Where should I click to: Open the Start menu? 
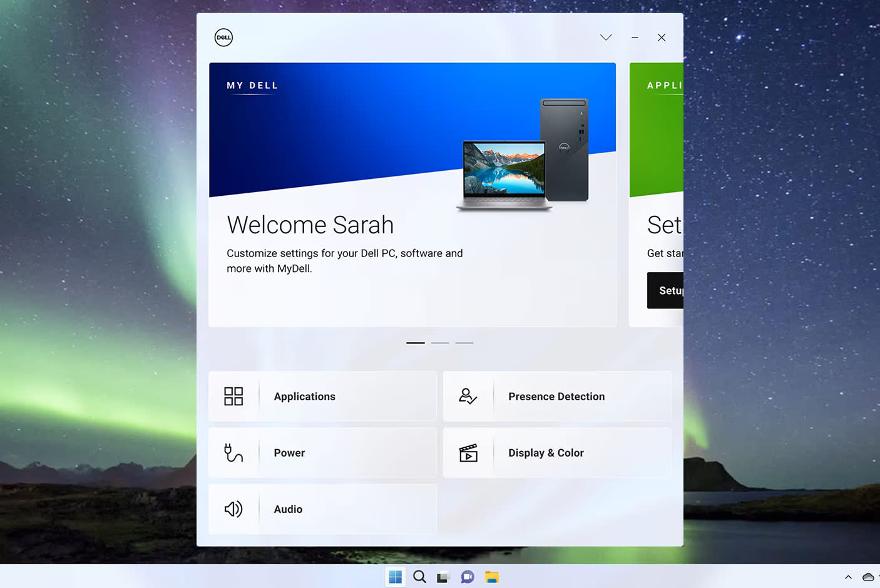pyautogui.click(x=395, y=577)
